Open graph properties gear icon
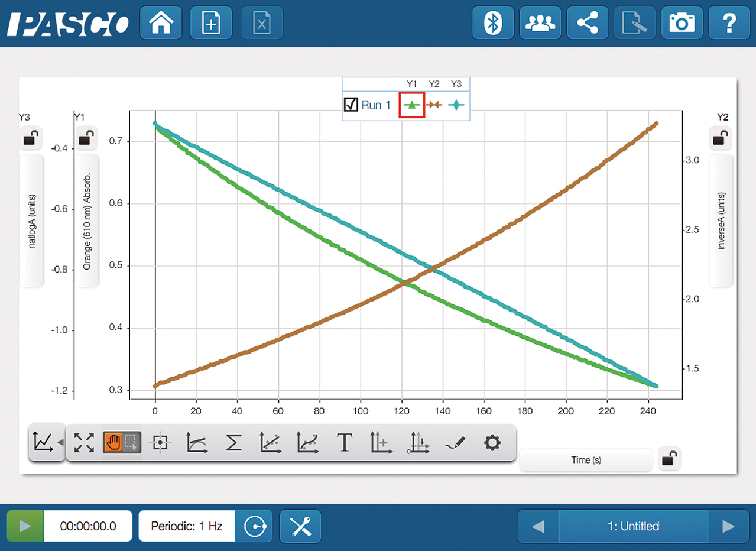The width and height of the screenshot is (756, 551). [492, 442]
